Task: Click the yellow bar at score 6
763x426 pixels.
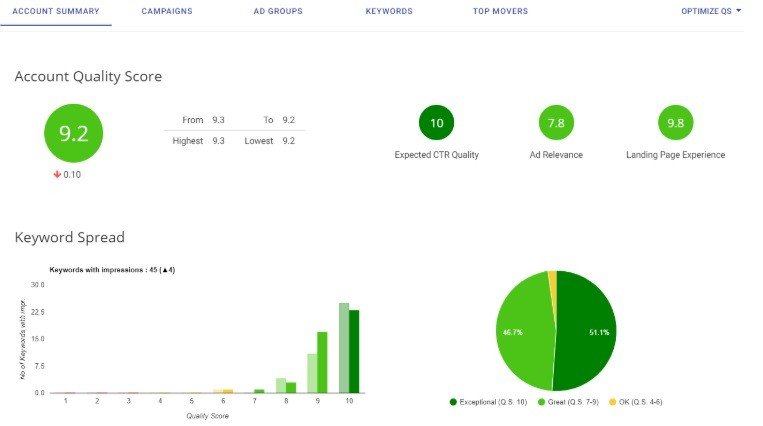Action: [x=228, y=391]
